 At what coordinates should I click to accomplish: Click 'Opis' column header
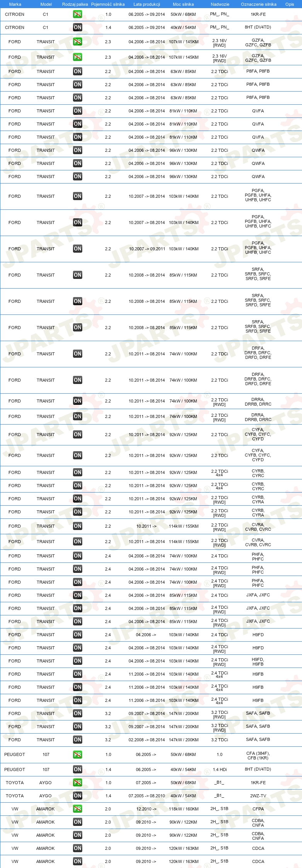[290, 4]
